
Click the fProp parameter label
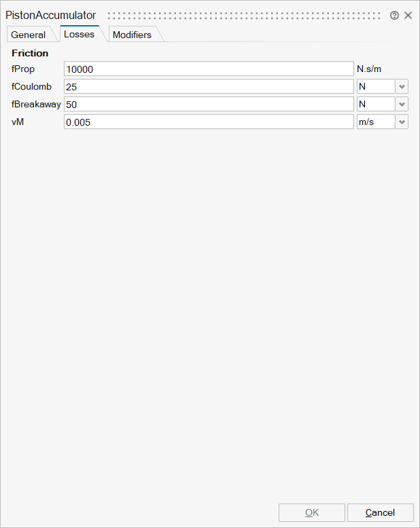(23, 69)
